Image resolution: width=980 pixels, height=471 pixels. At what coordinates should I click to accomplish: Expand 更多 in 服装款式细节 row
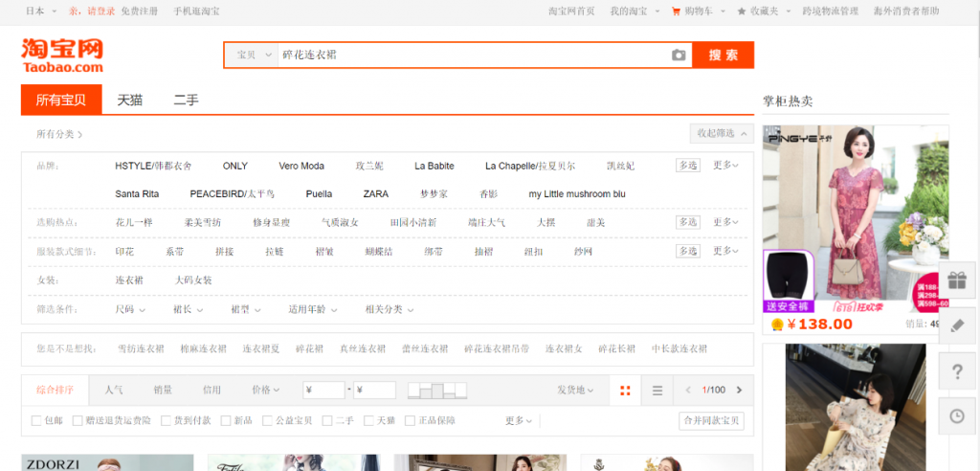click(725, 251)
